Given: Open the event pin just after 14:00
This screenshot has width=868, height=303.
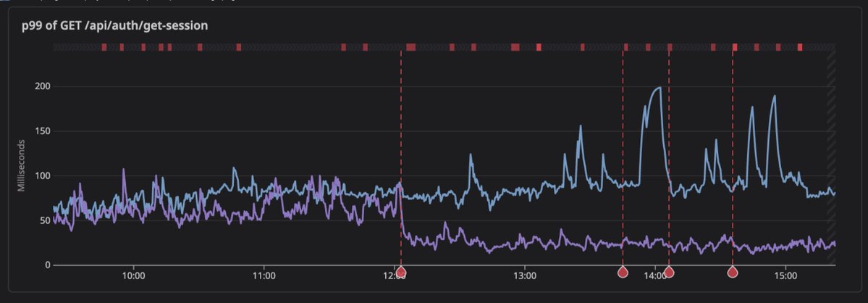Looking at the screenshot, I should [669, 271].
